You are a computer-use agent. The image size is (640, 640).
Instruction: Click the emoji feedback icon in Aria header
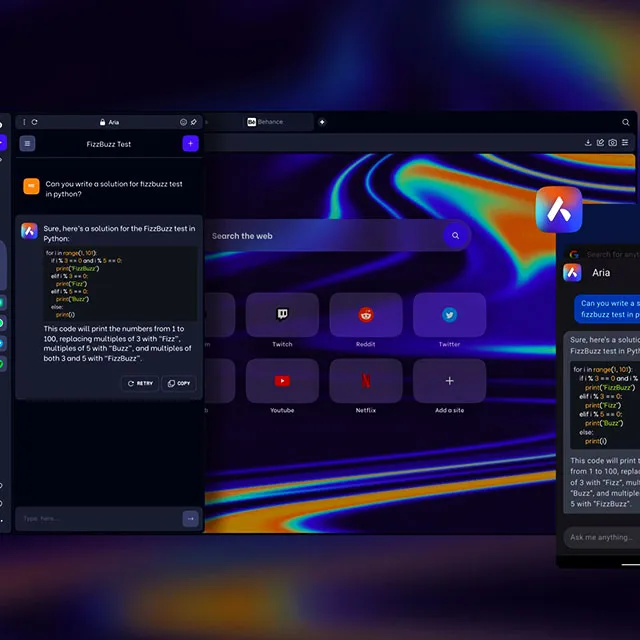(x=183, y=122)
